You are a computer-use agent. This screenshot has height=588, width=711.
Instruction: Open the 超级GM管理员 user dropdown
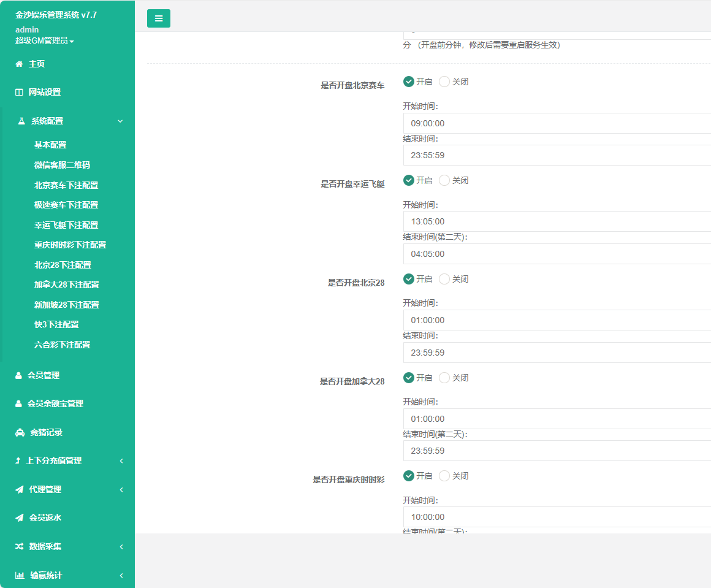point(44,41)
